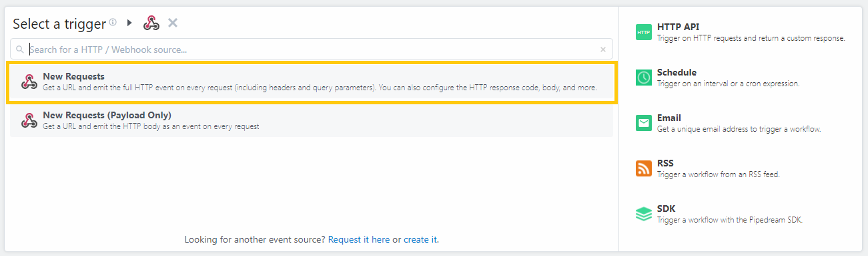Clear the search field using its small x
The height and width of the screenshot is (256, 868).
tap(603, 49)
